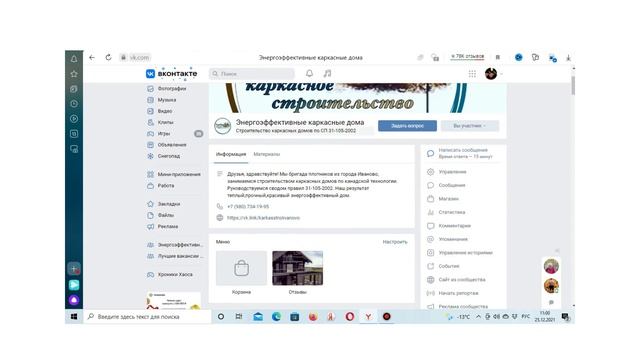Call the phone number +7 (980) 734-19-95
This screenshot has height=360, width=640.
248,207
